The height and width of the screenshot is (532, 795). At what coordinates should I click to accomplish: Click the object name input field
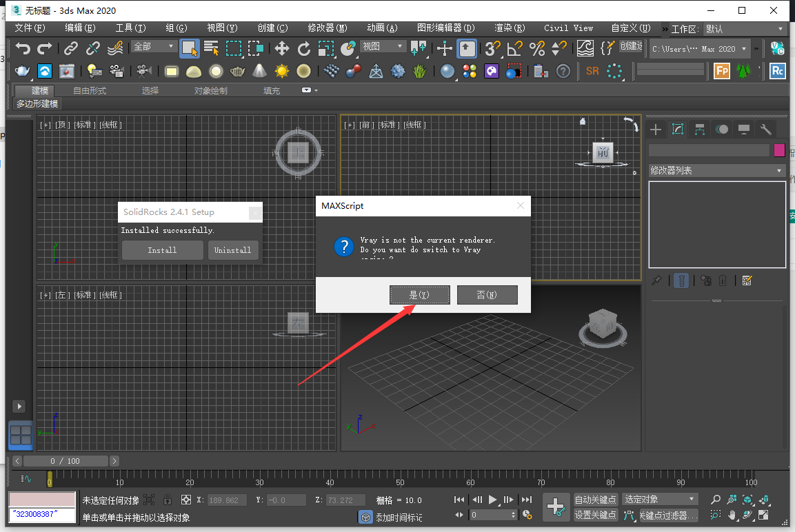point(710,150)
